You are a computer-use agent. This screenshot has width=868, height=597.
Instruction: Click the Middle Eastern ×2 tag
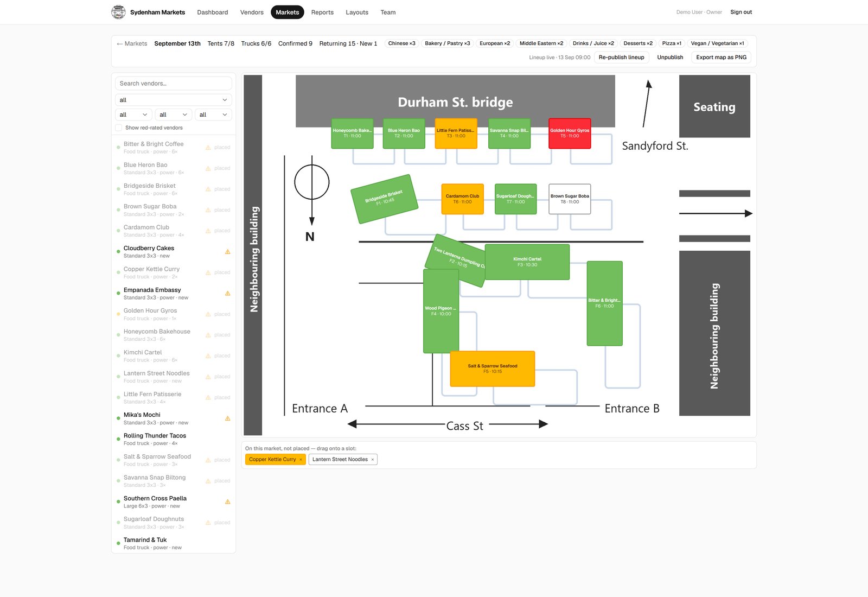541,43
